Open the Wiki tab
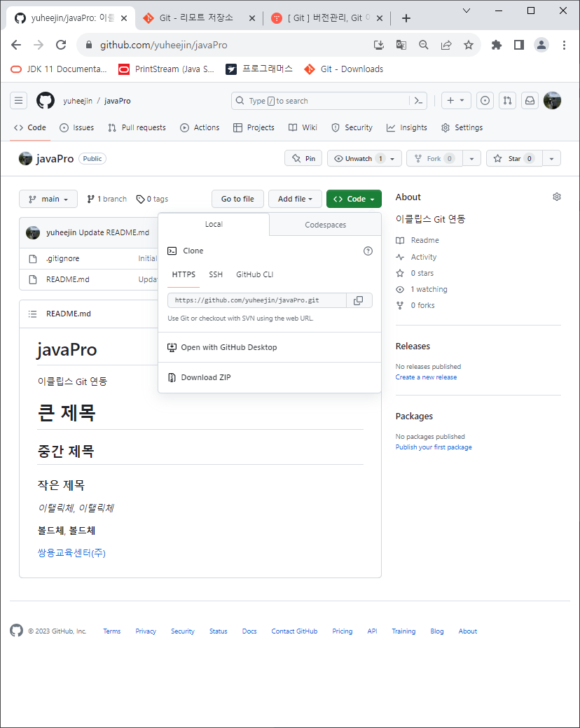580x728 pixels. point(303,127)
